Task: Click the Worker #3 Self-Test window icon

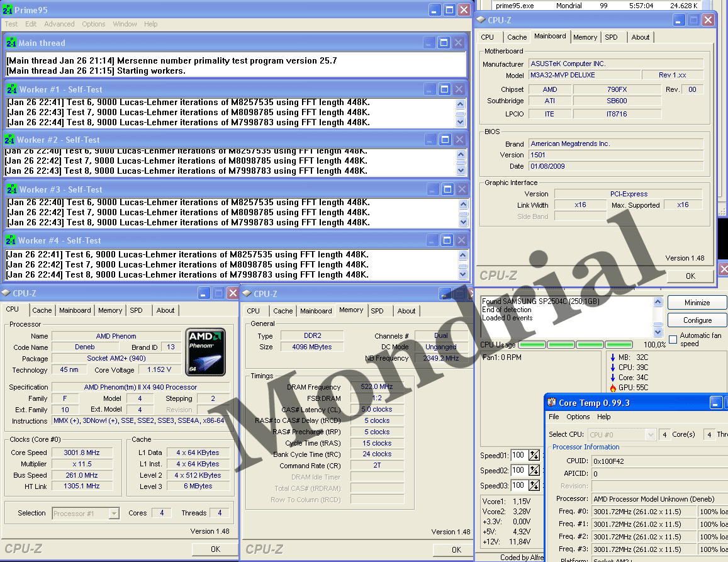Action: pos(11,189)
